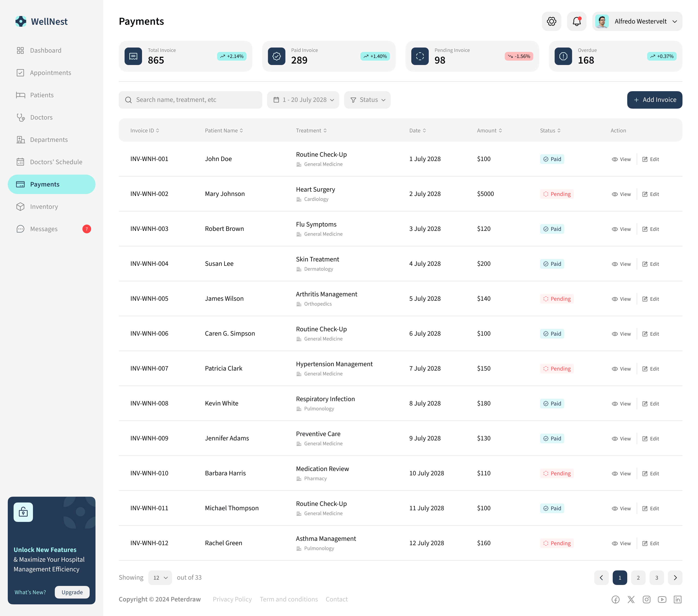
Task: Select the Inventory sidebar icon
Action: [21, 206]
